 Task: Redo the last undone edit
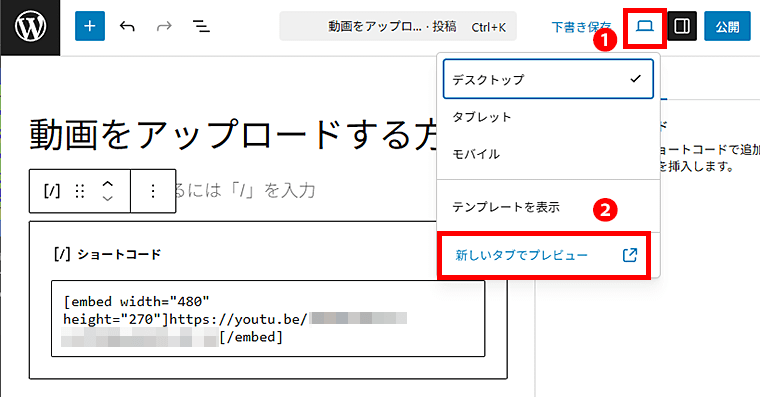click(164, 26)
